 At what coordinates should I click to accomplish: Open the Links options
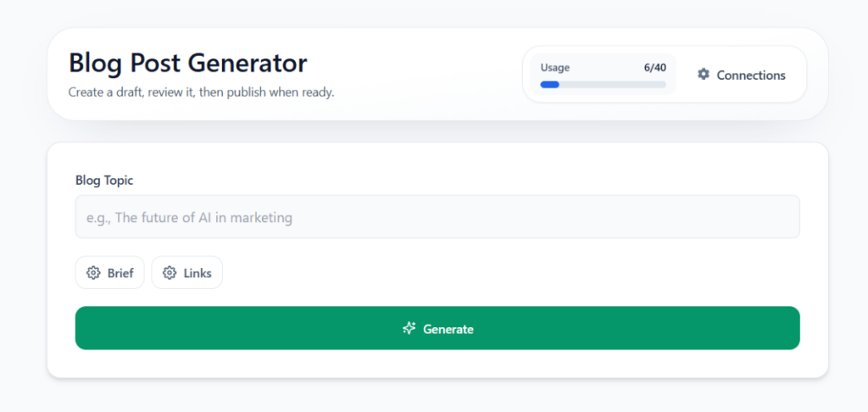coord(187,273)
